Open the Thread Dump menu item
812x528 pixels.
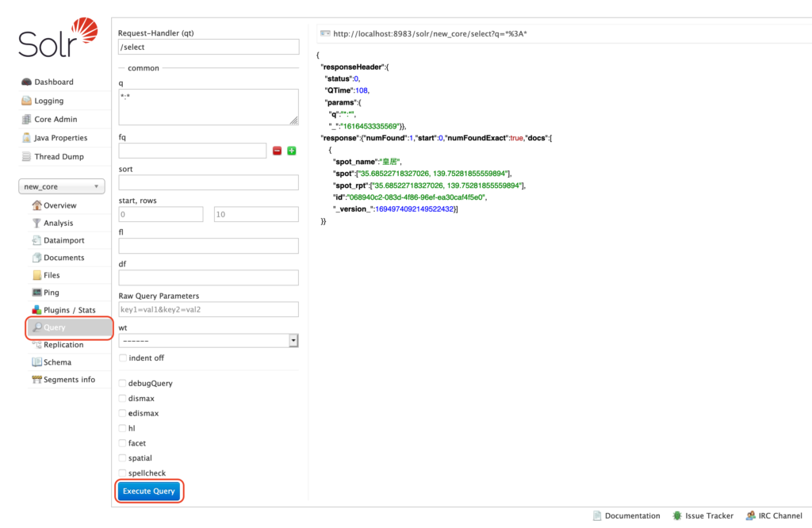(x=59, y=156)
